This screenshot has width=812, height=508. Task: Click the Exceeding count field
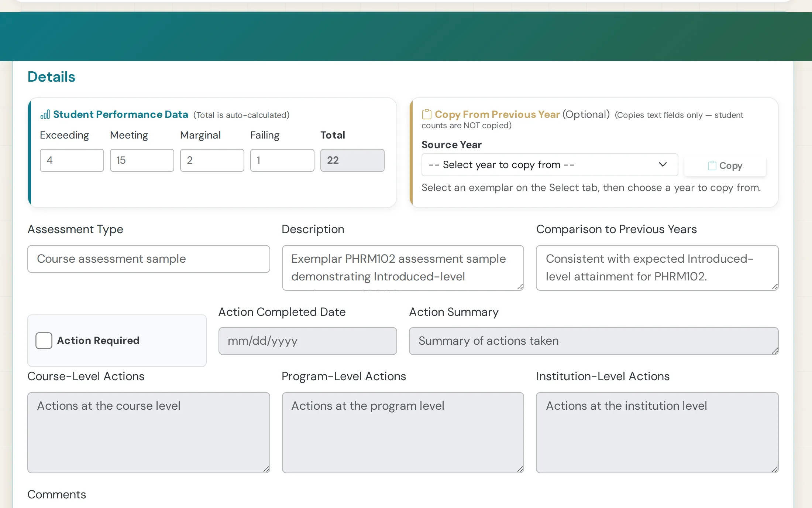[72, 160]
